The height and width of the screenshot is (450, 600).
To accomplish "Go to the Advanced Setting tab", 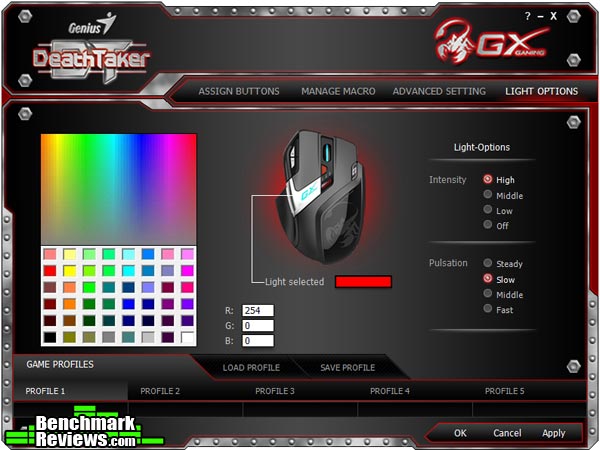I will [439, 91].
